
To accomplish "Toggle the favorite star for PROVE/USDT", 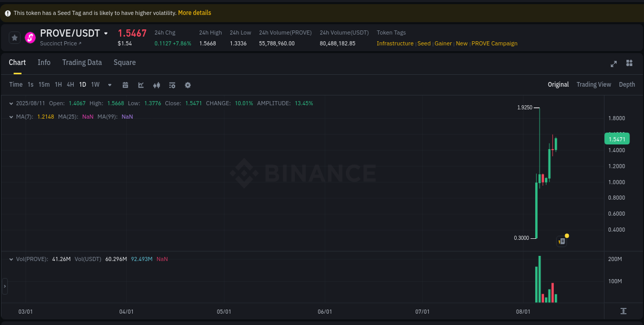I will 14,37.
